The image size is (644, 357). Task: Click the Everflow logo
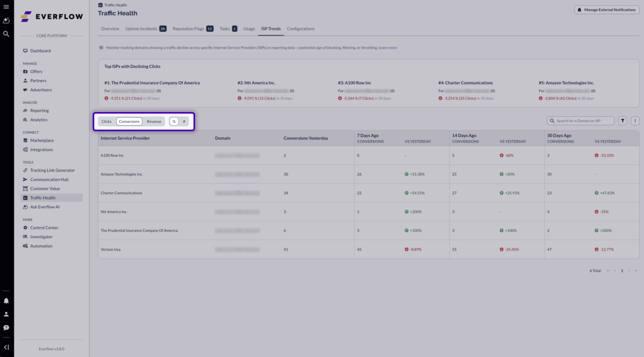click(51, 16)
